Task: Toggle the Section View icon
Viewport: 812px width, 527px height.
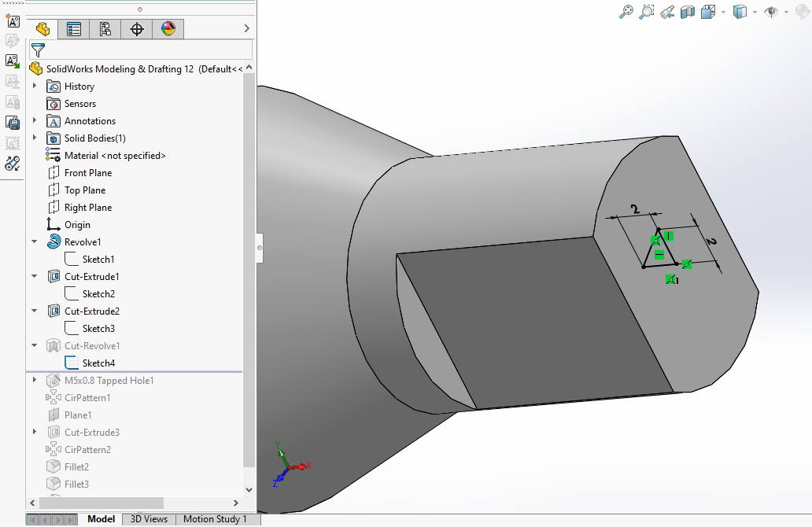Action: pyautogui.click(x=688, y=12)
